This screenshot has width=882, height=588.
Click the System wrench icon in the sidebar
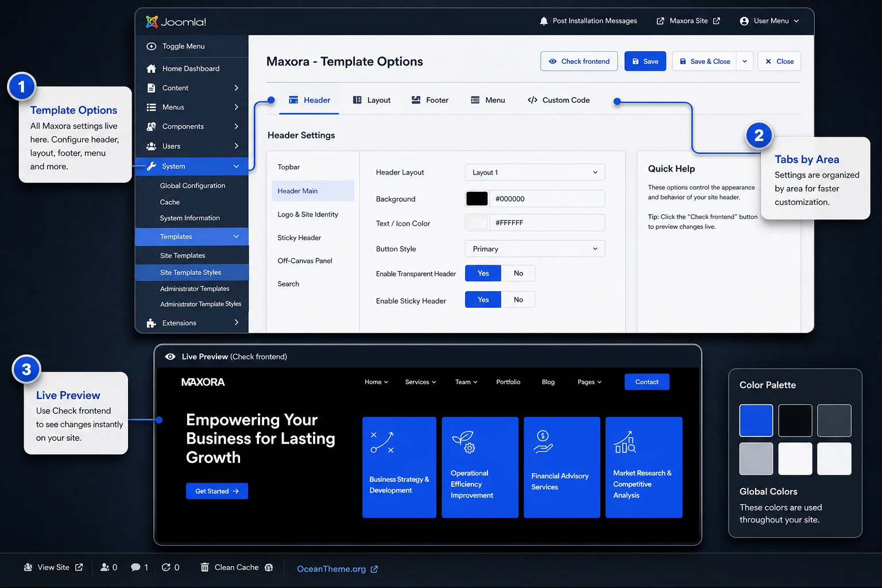click(x=151, y=166)
